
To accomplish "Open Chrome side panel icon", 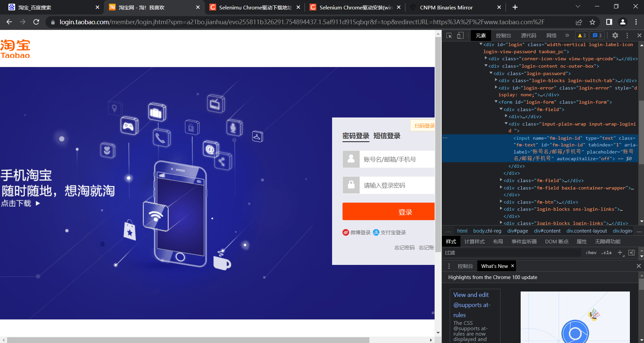I will coord(609,22).
